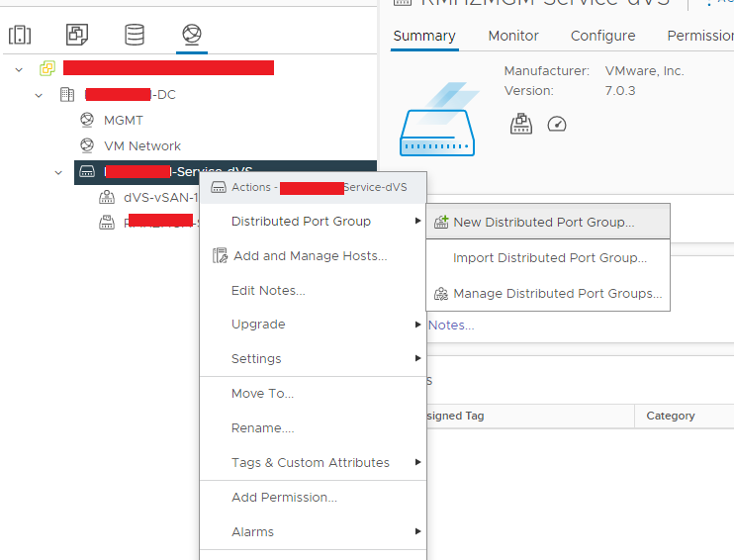Click the New Distributed Port Group icon

click(441, 222)
